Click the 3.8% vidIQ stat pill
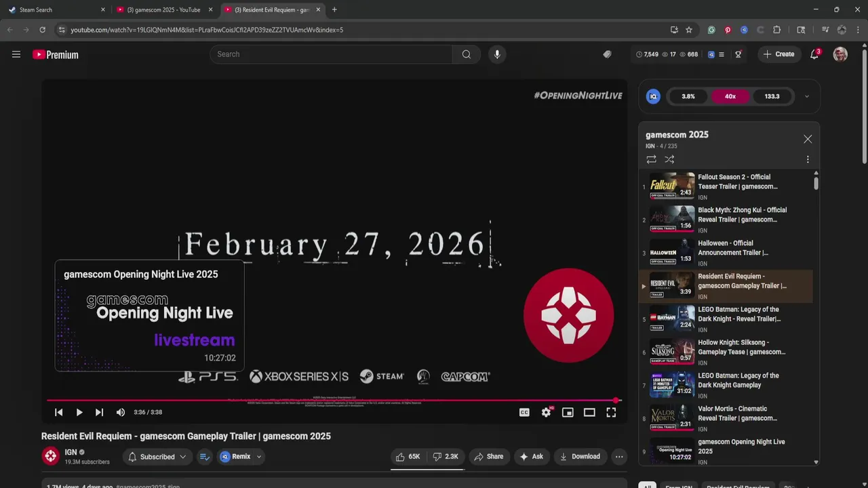Viewport: 868px width, 488px height. point(688,96)
